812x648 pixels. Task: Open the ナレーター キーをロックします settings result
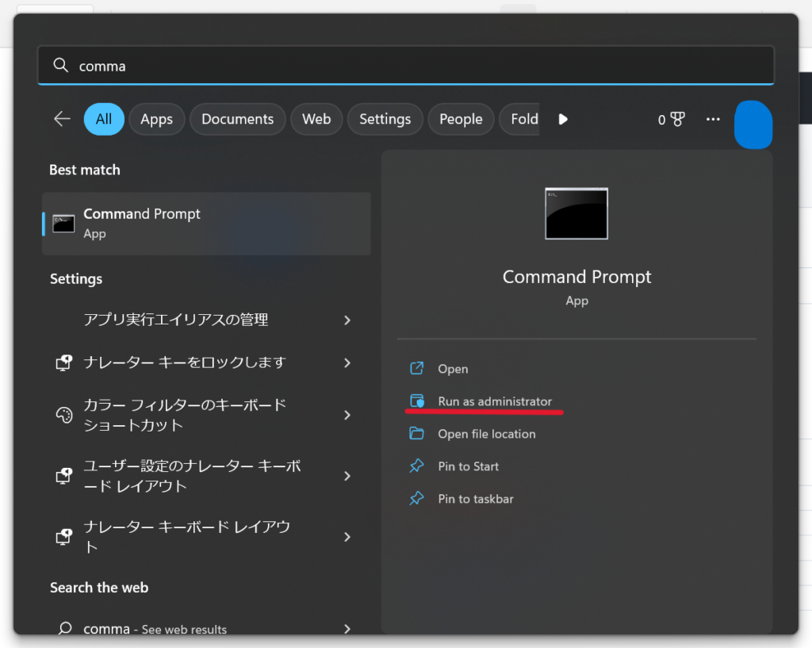206,362
